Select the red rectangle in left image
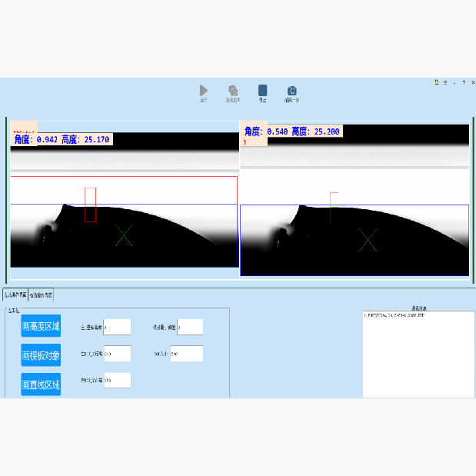Viewport: 476px width, 476px height. [x=90, y=205]
